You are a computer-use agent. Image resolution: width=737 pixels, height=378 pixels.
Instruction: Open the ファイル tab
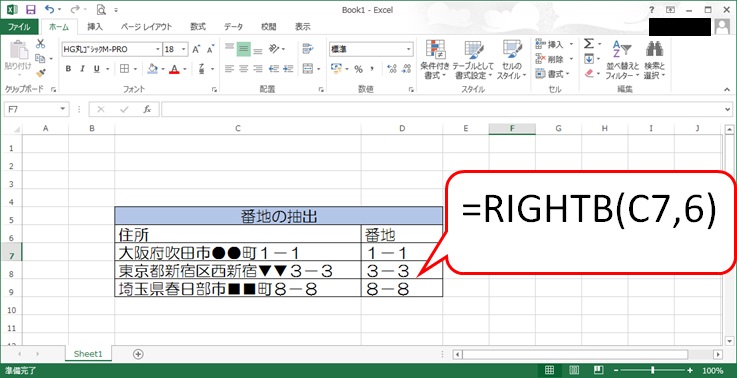pyautogui.click(x=19, y=27)
